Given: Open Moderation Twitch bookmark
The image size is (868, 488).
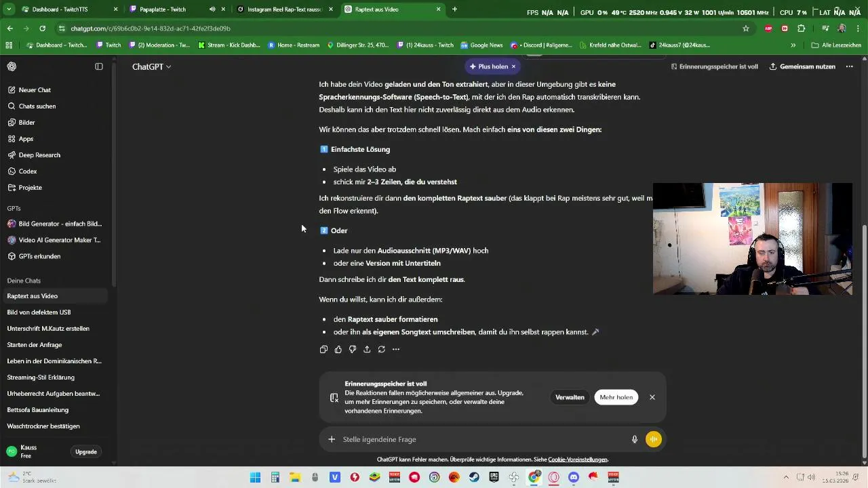Looking at the screenshot, I should (159, 45).
